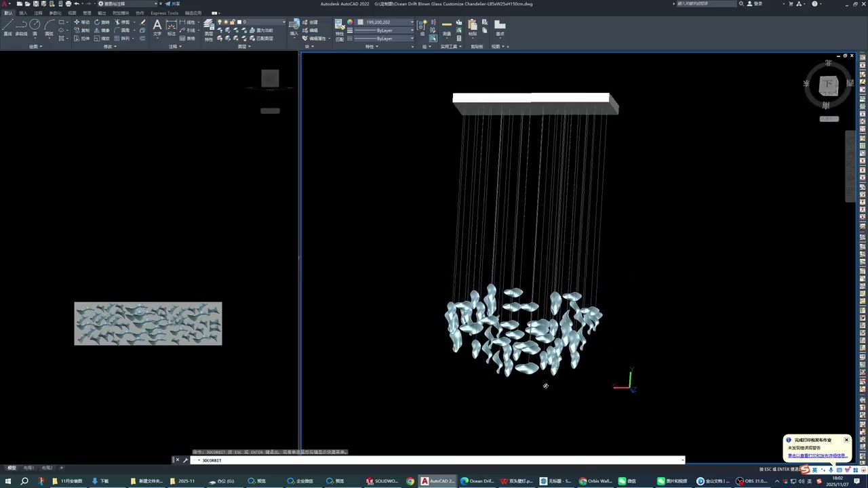Screen dimensions: 868x488
Task: Open Layer Properties (图层特性) manager
Action: click(209, 30)
